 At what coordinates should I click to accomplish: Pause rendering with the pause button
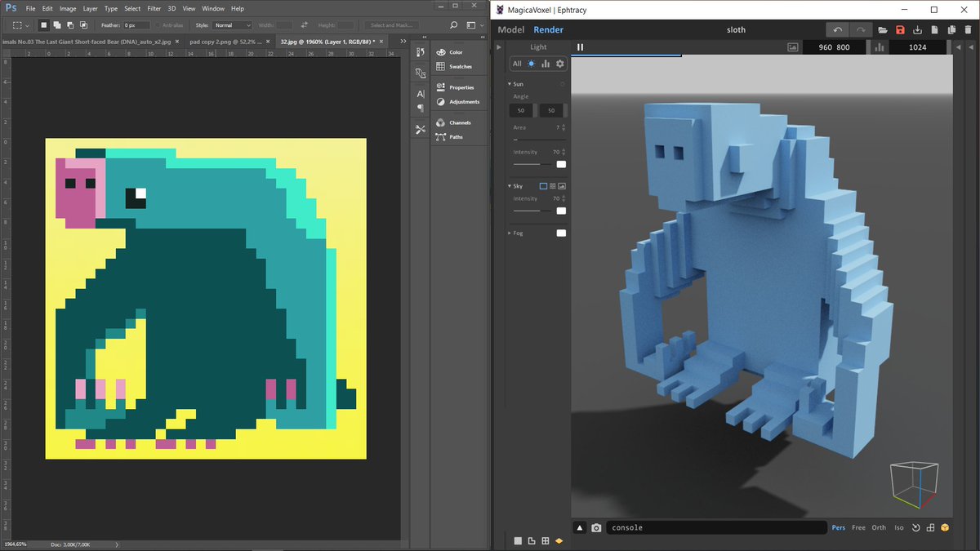[x=581, y=47]
